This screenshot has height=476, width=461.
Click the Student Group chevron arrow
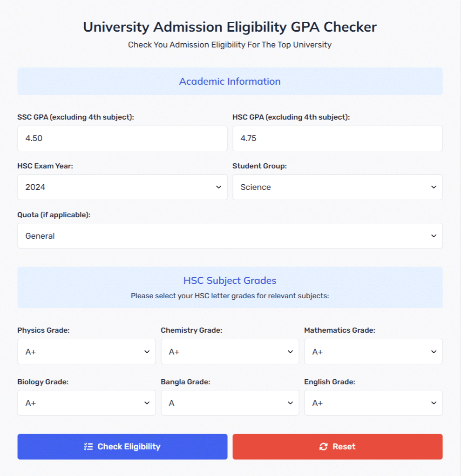(x=434, y=187)
